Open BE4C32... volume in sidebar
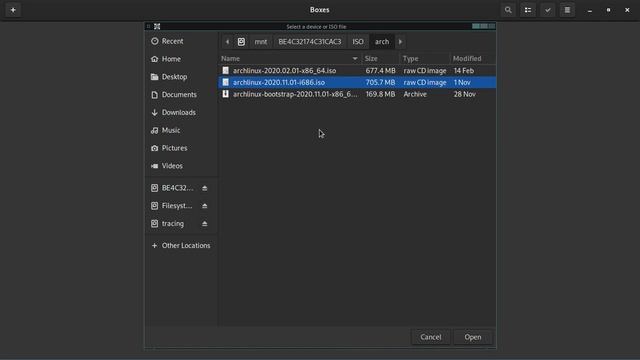The height and width of the screenshot is (360, 640). point(177,188)
